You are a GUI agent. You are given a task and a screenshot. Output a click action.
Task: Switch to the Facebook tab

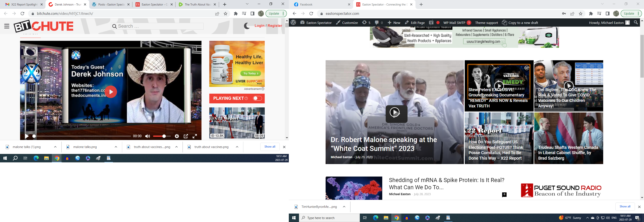322,4
